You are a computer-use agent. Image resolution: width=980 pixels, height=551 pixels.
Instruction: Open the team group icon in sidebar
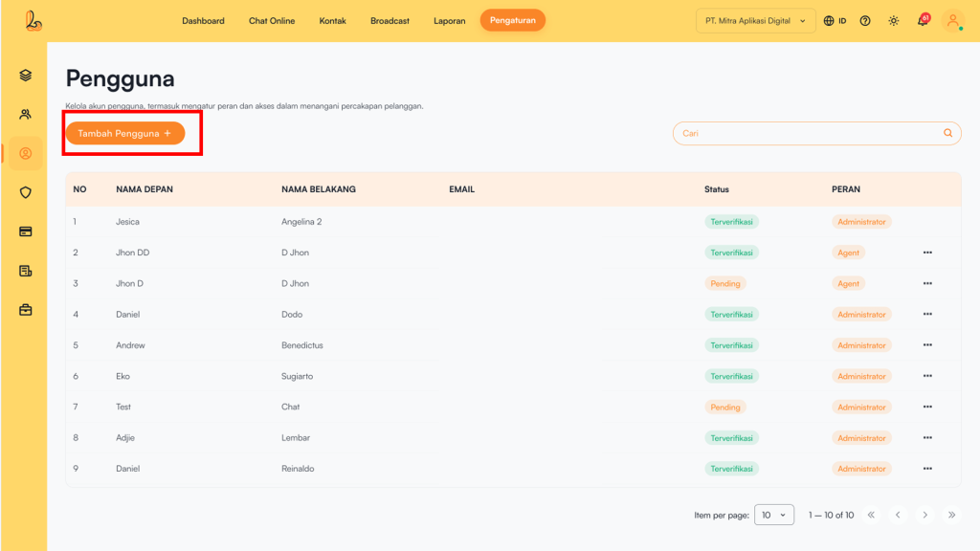click(26, 115)
